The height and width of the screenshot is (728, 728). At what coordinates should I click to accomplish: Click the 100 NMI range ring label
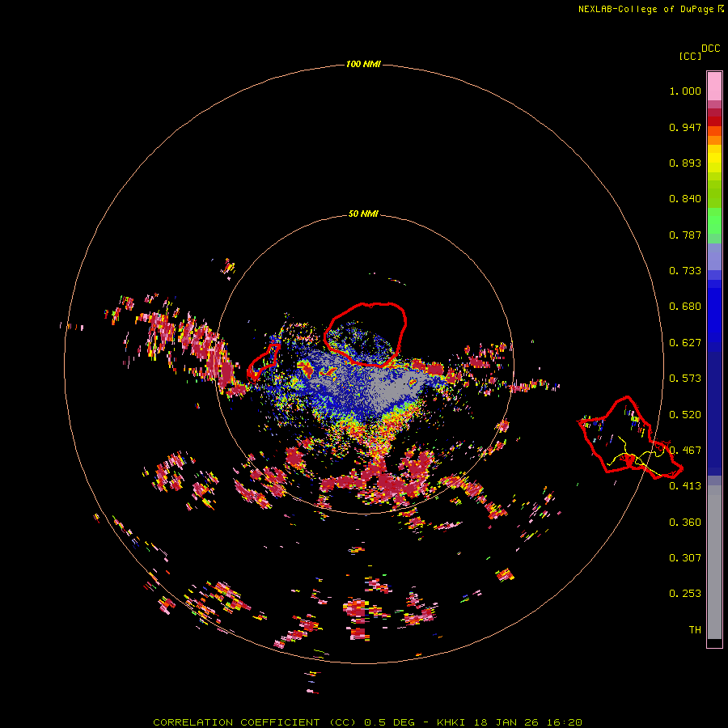coord(363,64)
